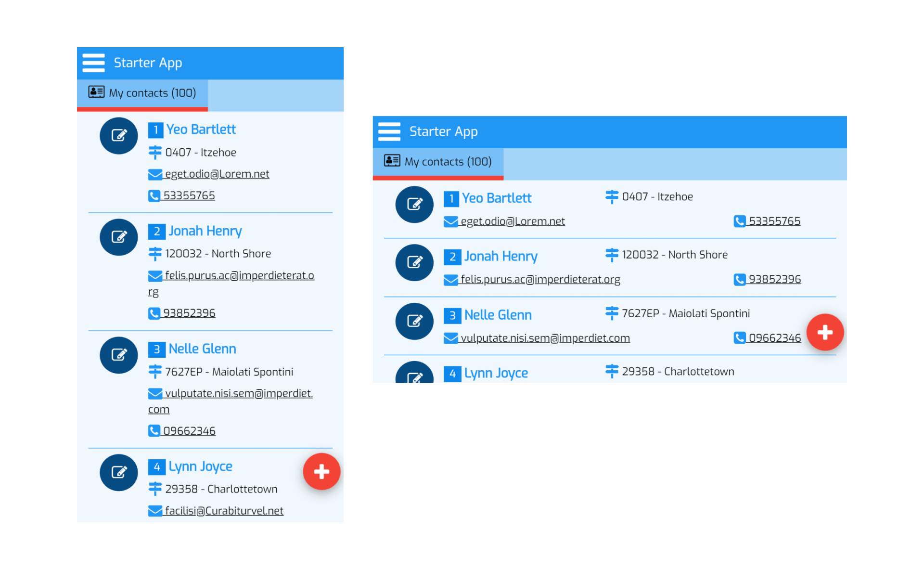The height and width of the screenshot is (570, 924).
Task: Edit Lynn Joyce in narrow view
Action: coord(119,472)
